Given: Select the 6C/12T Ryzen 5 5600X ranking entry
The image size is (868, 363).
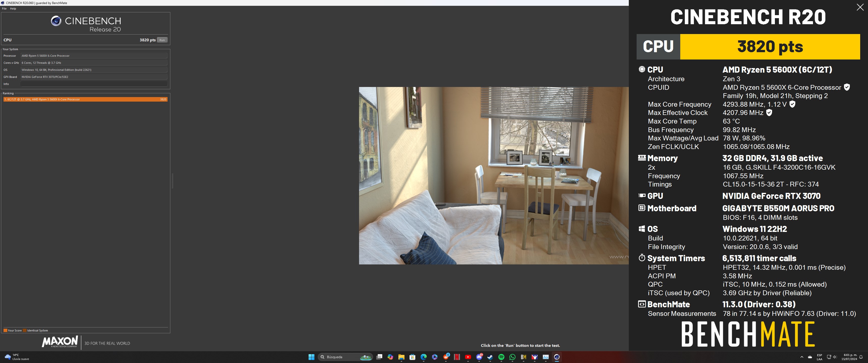Looking at the screenshot, I should (x=86, y=99).
